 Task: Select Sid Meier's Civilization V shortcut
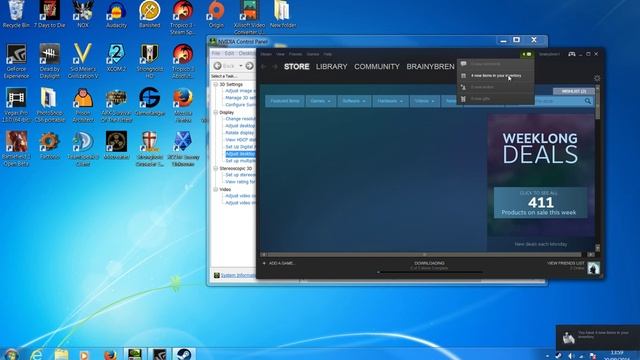[x=83, y=60]
